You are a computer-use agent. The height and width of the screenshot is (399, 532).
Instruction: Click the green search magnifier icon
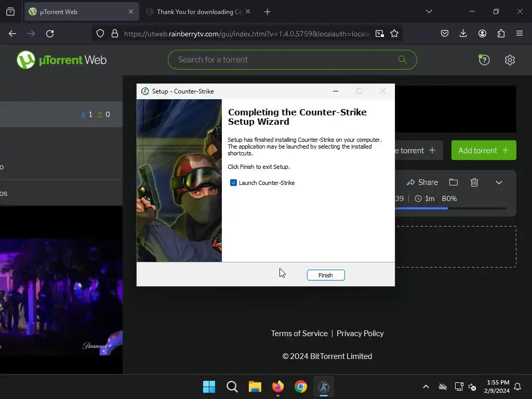pyautogui.click(x=403, y=60)
